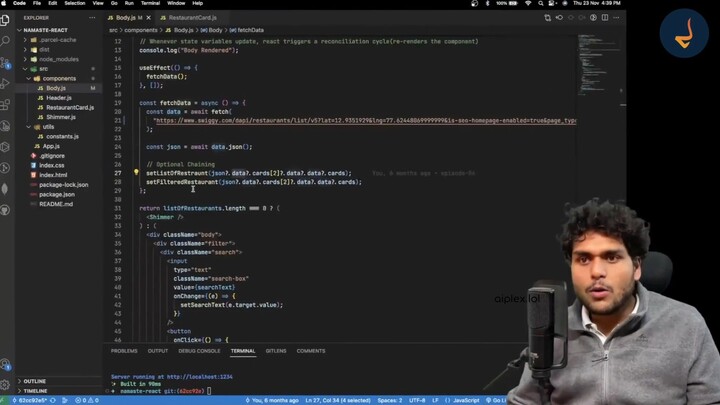Click the macOS Bluetooth menu bar icon
The width and height of the screenshot is (720, 405).
487,3
